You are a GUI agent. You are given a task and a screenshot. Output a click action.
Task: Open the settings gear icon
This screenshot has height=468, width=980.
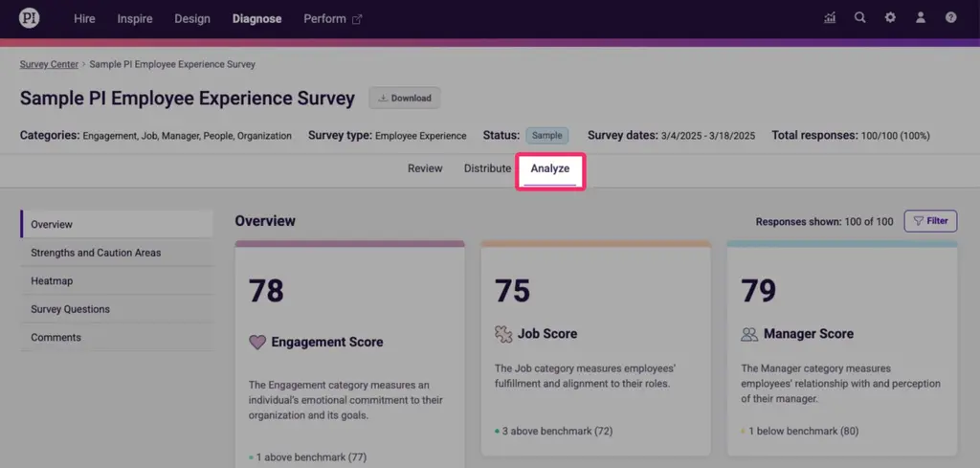pyautogui.click(x=890, y=18)
